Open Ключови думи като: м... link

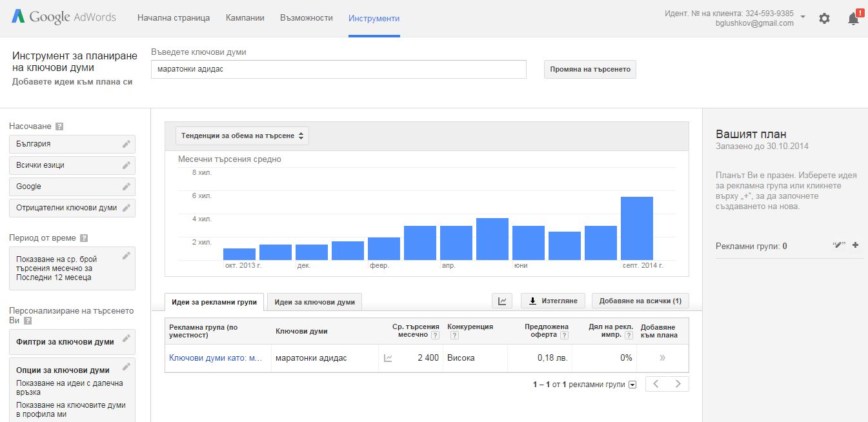216,358
